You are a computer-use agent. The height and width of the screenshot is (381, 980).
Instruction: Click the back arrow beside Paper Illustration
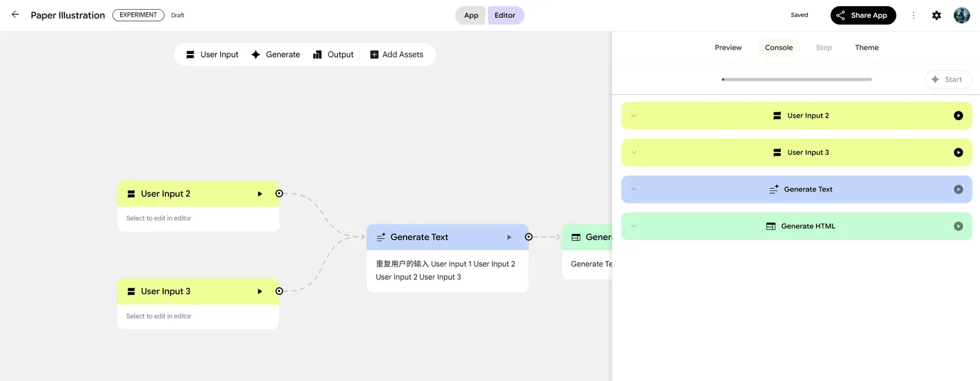tap(15, 15)
